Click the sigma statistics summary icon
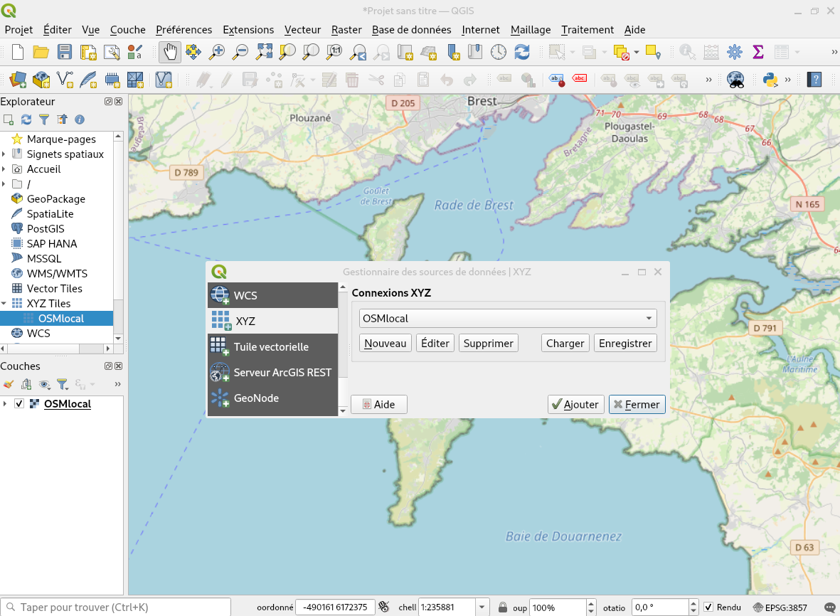 (x=757, y=52)
